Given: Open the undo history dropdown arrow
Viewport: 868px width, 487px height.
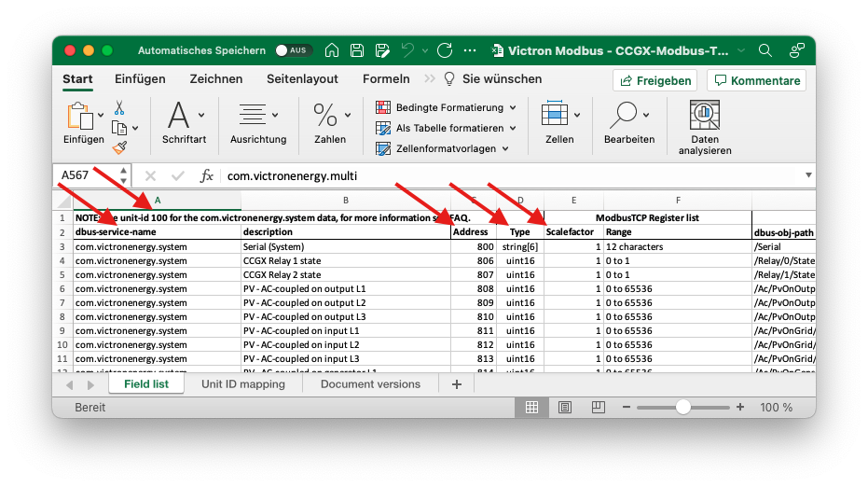Looking at the screenshot, I should click(x=424, y=51).
